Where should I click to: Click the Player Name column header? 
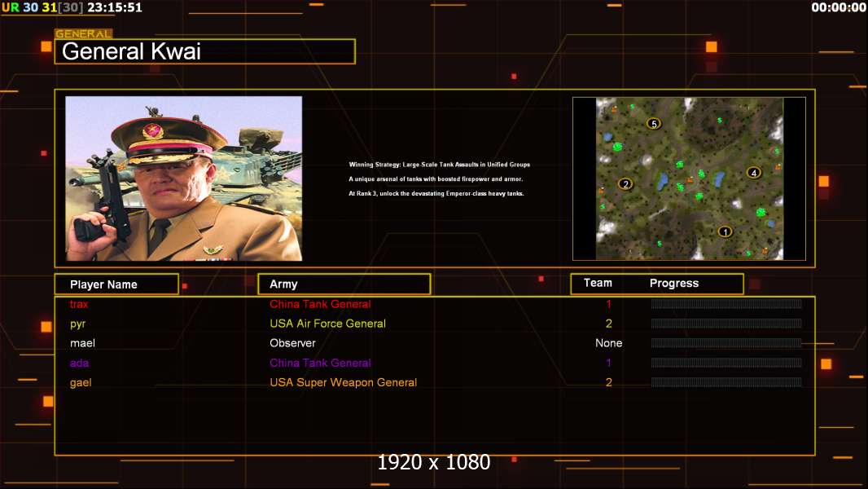coord(116,284)
